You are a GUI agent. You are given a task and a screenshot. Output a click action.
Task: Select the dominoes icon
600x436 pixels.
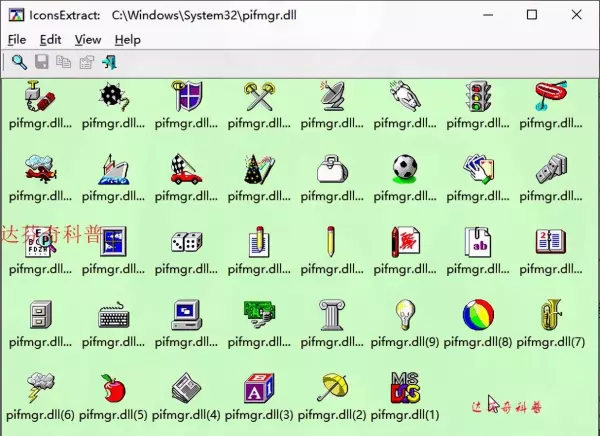(x=551, y=169)
